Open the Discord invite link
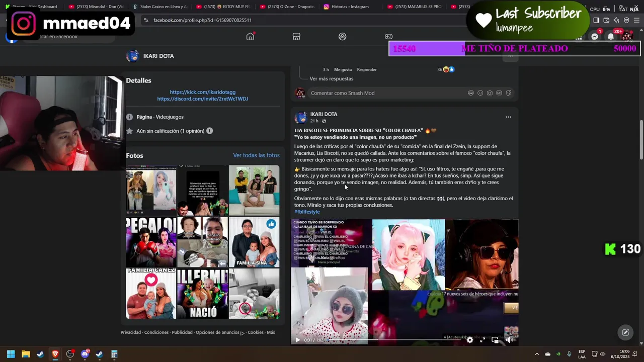Viewport: 644px width, 362px height. 202,99
